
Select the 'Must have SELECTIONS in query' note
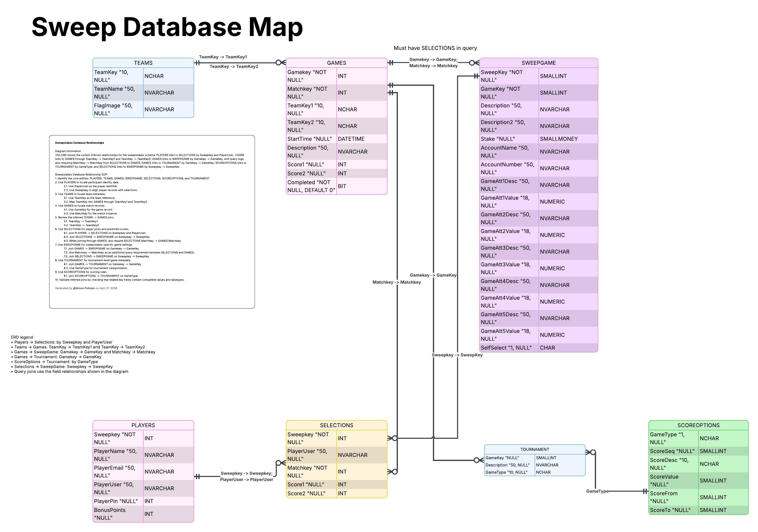(x=435, y=48)
